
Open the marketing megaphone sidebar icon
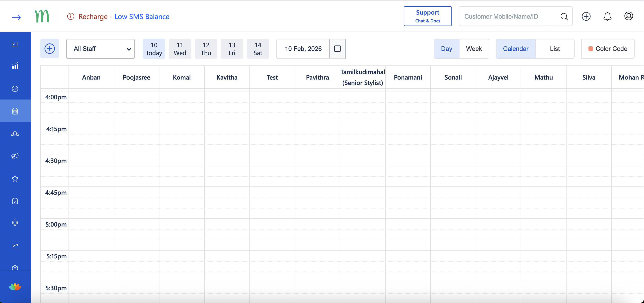coord(15,156)
